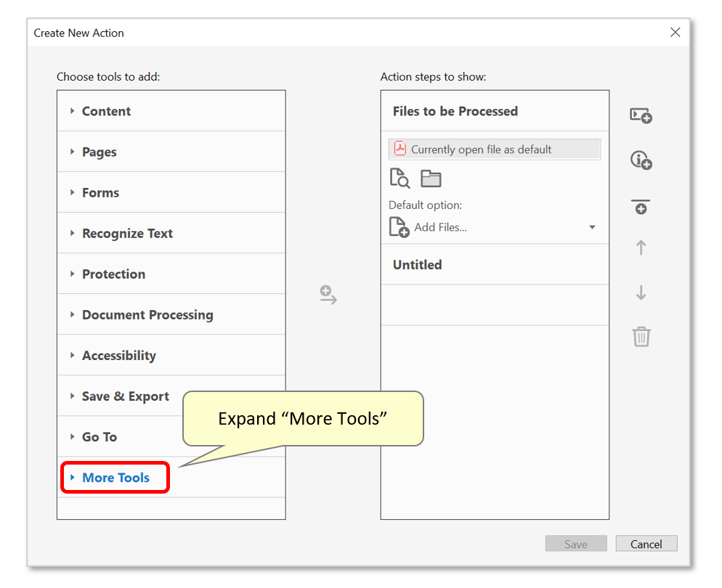Click the Cancel button
Screen dimensions: 722x588
coord(646,544)
